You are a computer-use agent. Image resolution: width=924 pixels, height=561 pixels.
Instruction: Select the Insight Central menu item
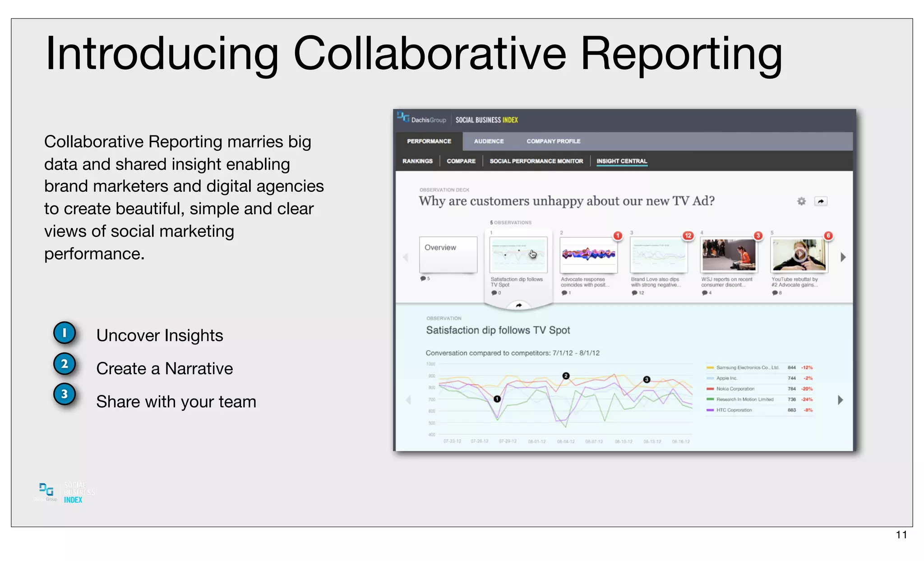coord(622,161)
